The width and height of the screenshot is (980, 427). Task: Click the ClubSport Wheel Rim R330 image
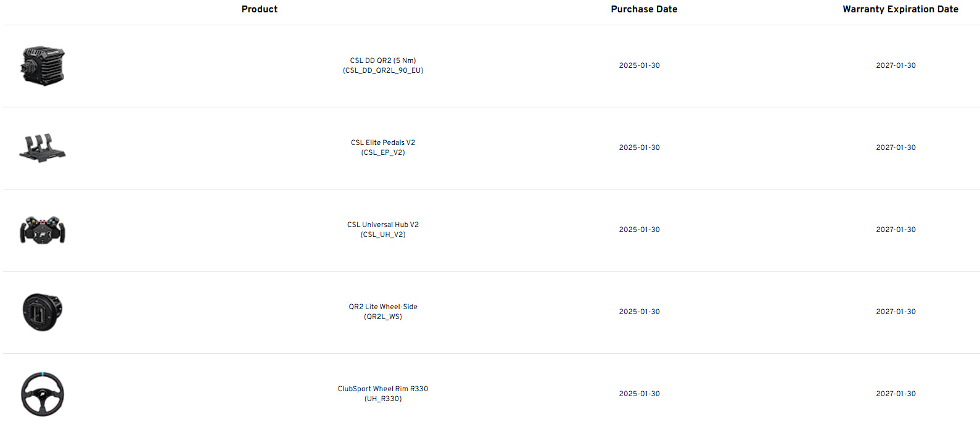tap(43, 394)
